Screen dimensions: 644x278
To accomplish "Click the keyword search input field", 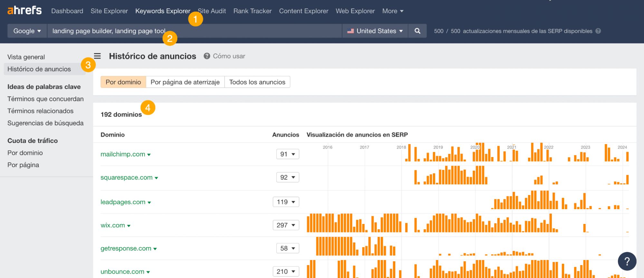I will point(194,31).
